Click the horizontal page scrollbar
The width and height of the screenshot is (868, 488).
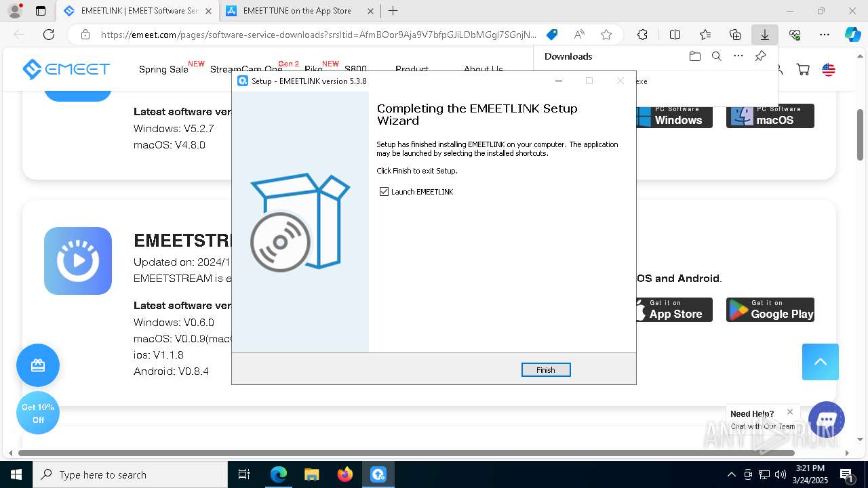[x=407, y=453]
